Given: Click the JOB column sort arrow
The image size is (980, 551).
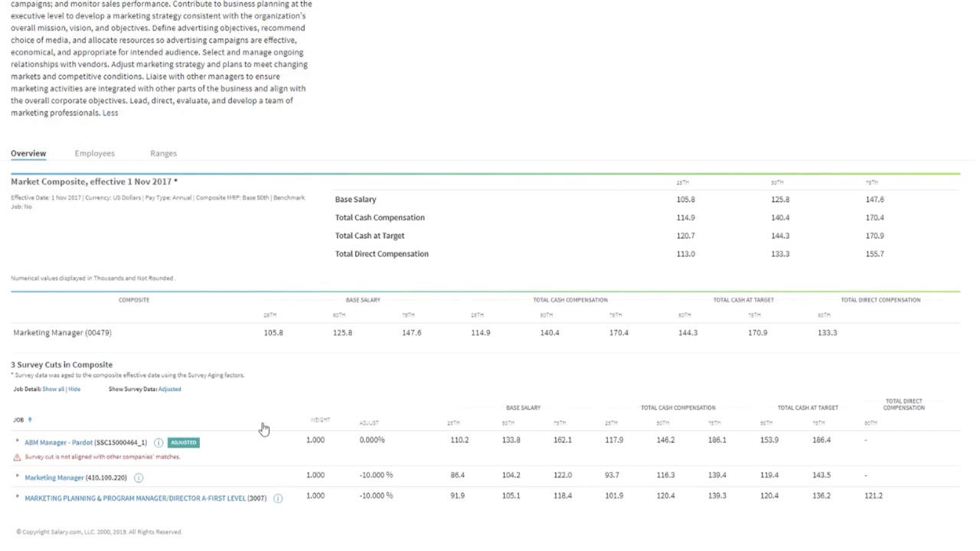Looking at the screenshot, I should click(x=30, y=419).
